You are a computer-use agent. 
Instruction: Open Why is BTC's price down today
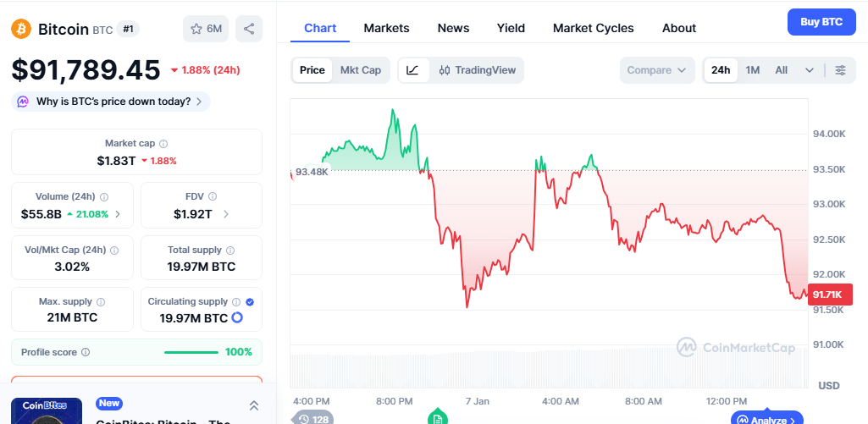[111, 102]
